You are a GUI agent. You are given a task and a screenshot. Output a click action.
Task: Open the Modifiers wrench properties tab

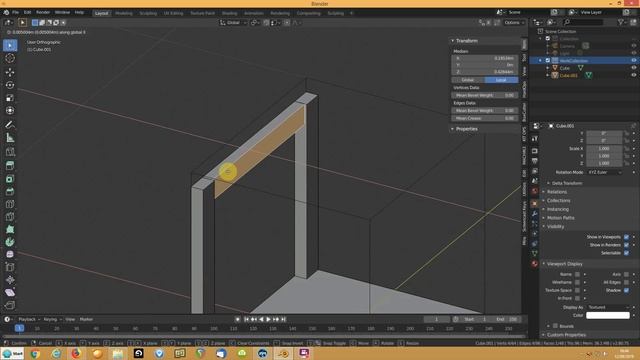pyautogui.click(x=535, y=213)
